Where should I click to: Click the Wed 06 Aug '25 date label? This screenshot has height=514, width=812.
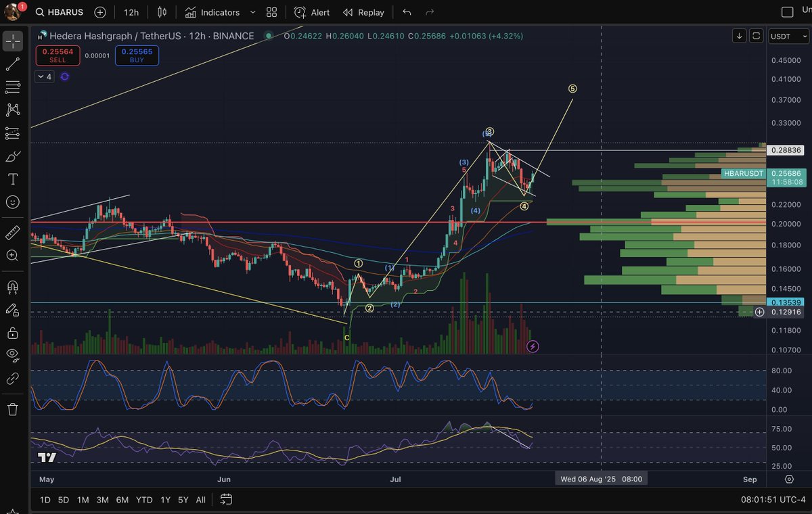(601, 479)
